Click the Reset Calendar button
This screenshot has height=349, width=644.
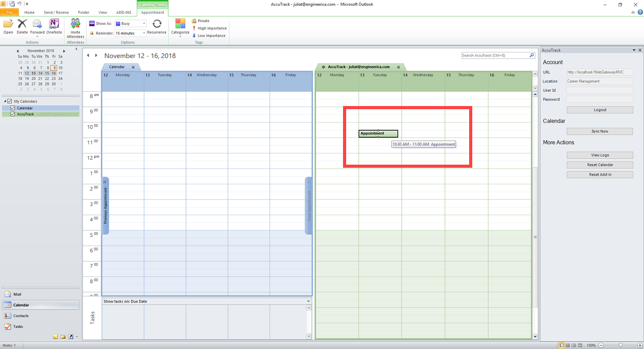pyautogui.click(x=600, y=165)
